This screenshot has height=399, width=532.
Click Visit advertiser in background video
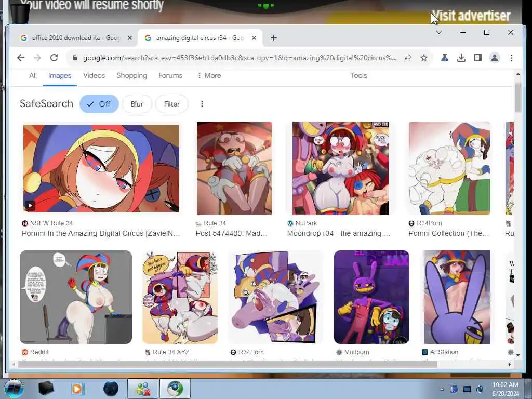pyautogui.click(x=471, y=16)
